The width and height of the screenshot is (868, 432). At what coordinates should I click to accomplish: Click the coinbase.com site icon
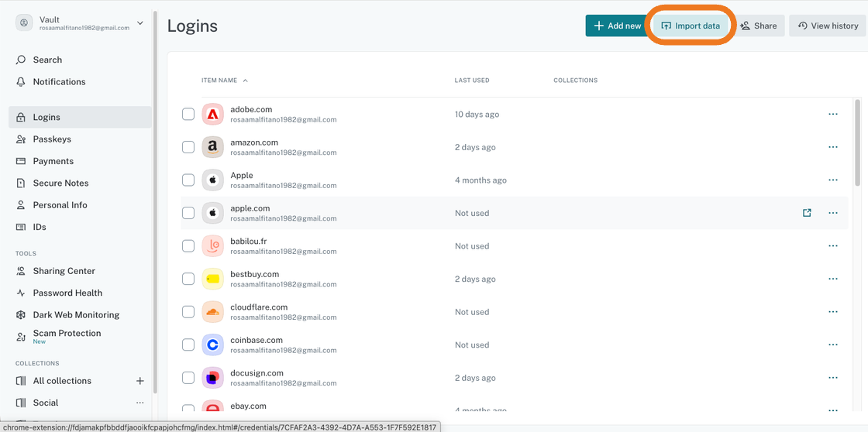212,345
